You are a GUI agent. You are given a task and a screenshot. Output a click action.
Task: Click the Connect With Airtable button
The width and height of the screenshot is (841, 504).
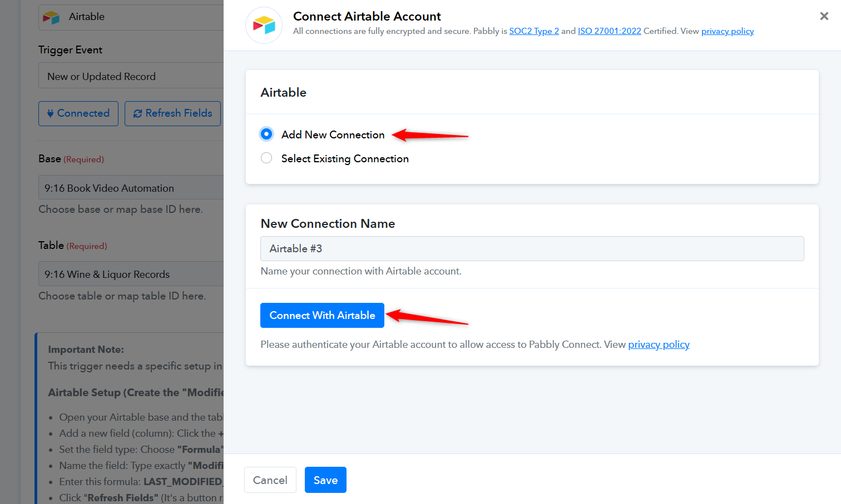coord(322,315)
